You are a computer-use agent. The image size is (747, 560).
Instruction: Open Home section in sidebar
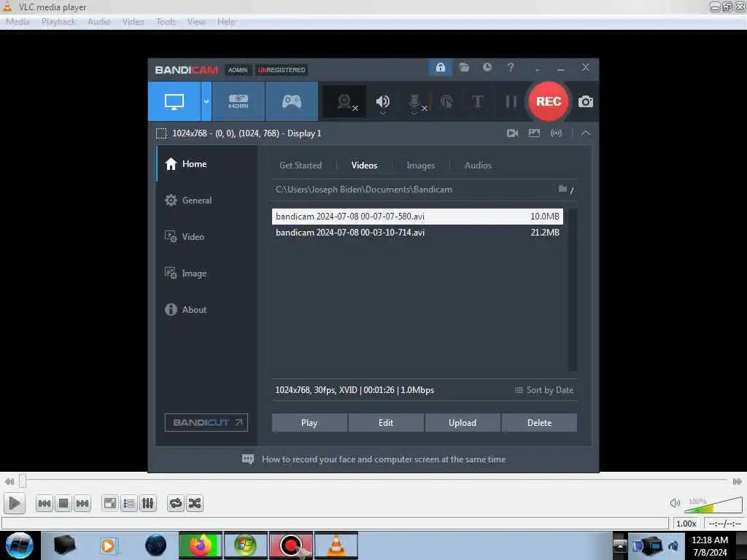click(206, 164)
